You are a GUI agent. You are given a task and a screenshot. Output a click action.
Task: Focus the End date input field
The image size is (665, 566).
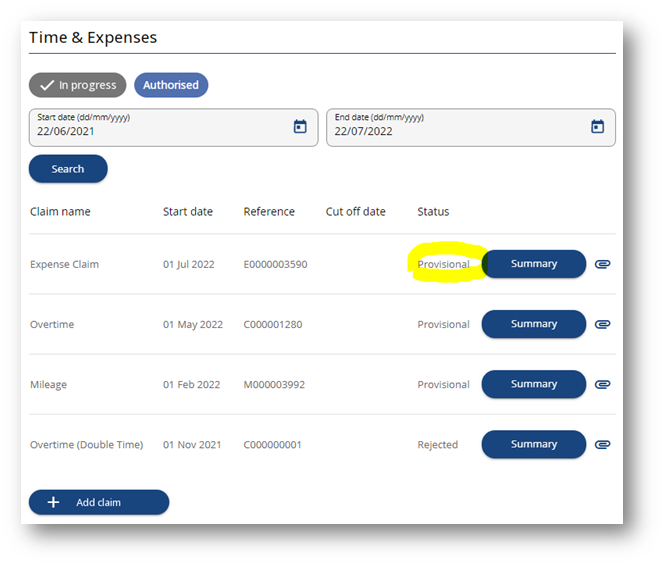471,128
